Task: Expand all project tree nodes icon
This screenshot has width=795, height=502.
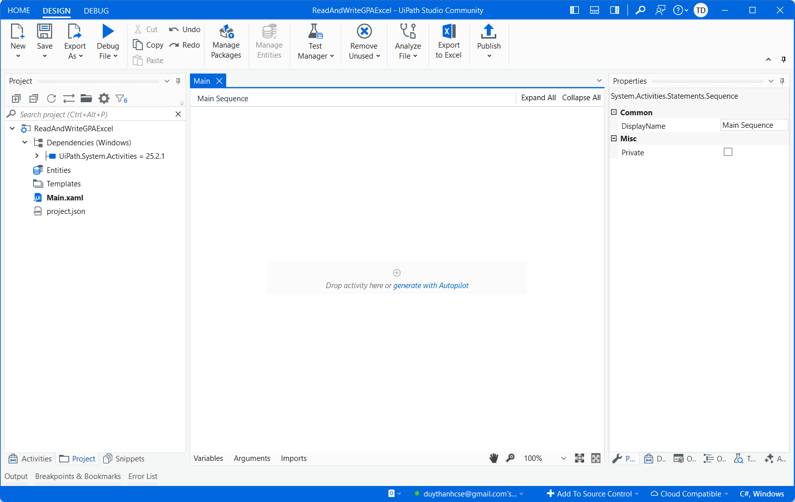Action: pos(16,98)
